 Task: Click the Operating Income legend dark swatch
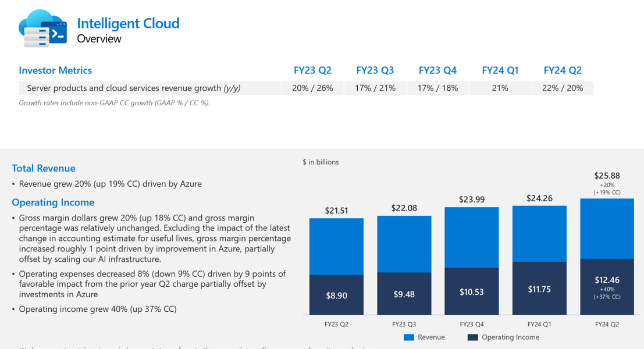473,337
